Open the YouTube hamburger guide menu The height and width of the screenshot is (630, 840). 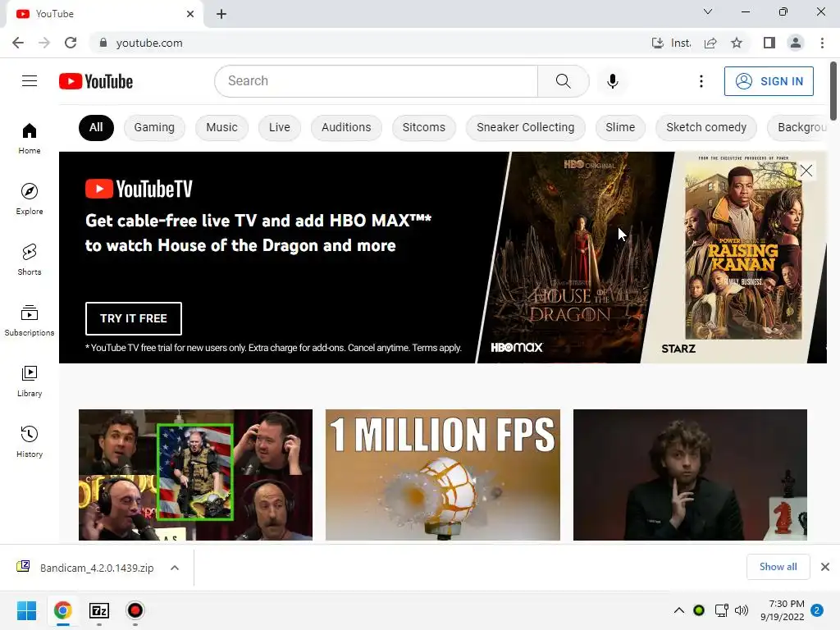30,81
